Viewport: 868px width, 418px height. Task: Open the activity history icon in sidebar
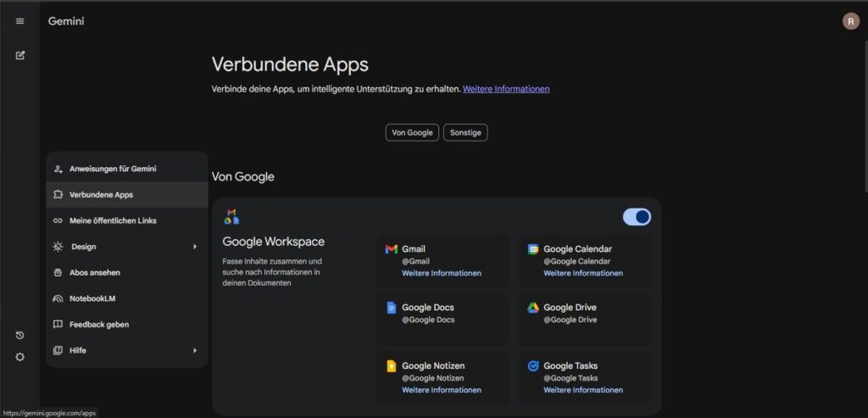20,335
